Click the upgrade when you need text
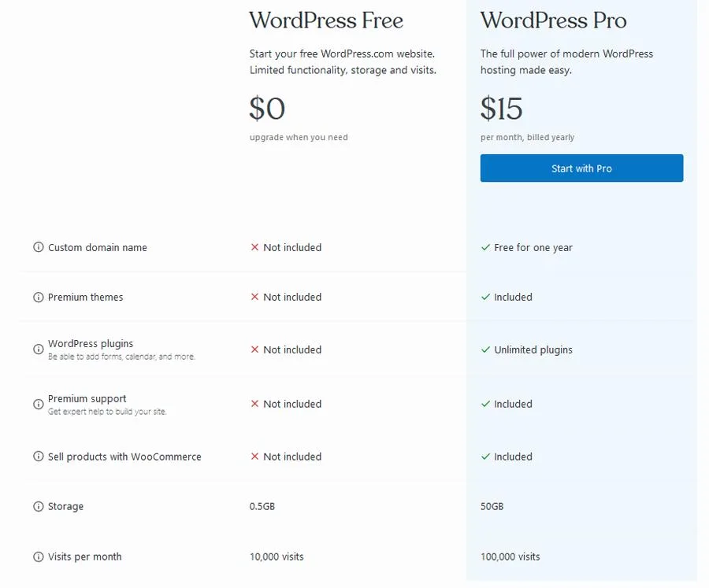The width and height of the screenshot is (709, 588). pos(298,137)
